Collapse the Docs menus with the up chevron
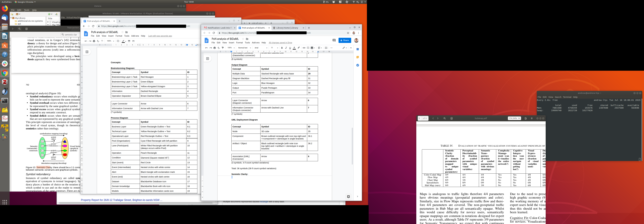Viewport: 644px width, 224px height. [351, 48]
